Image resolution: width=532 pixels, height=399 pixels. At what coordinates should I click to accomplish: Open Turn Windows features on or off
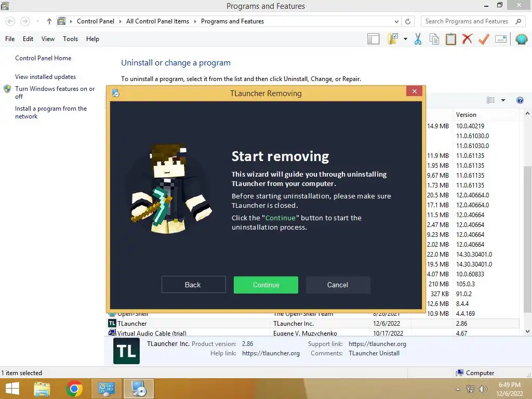pyautogui.click(x=55, y=92)
